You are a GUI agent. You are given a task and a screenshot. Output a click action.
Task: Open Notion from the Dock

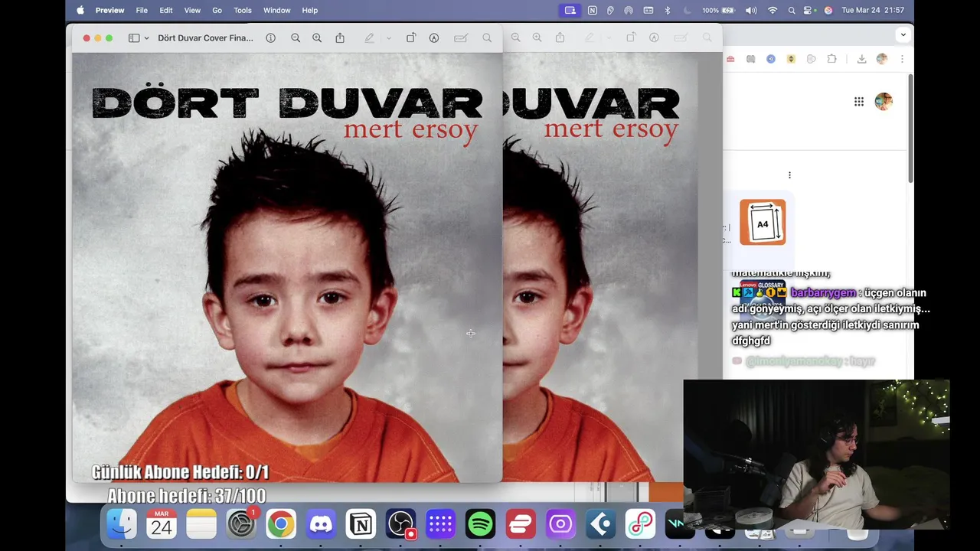click(361, 524)
